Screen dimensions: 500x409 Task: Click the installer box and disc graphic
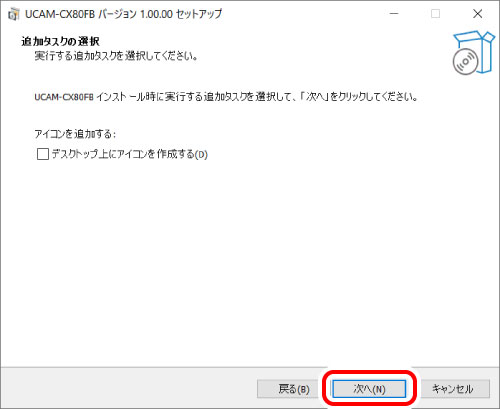pos(473,53)
